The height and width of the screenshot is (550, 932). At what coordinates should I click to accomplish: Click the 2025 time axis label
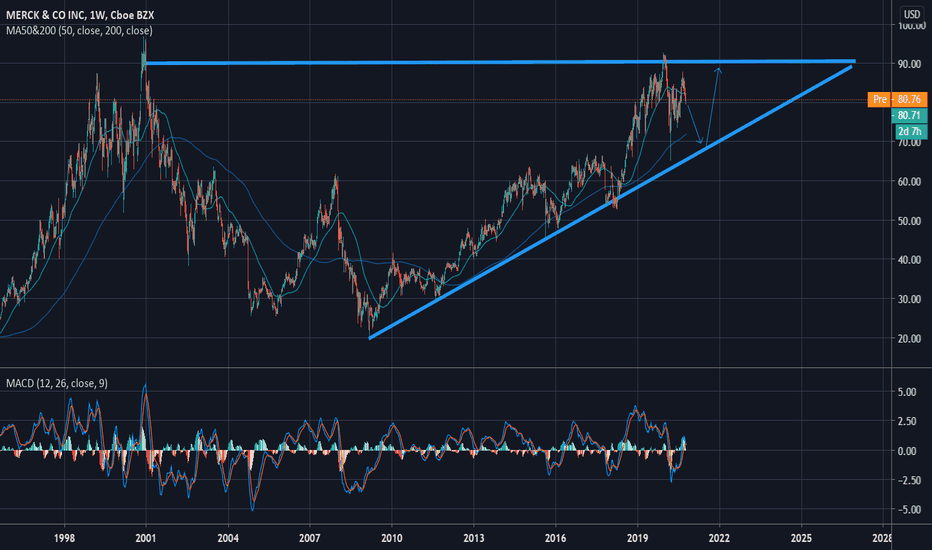pyautogui.click(x=801, y=538)
